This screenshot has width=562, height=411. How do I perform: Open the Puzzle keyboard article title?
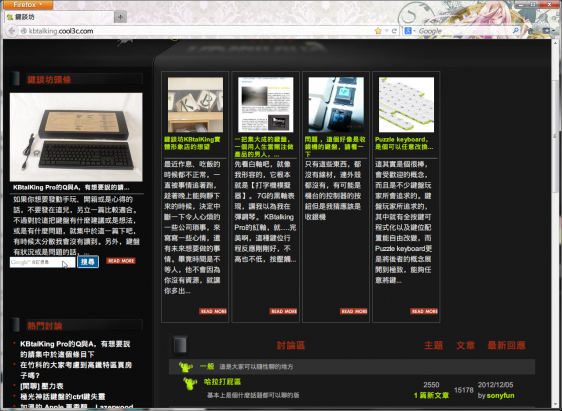(x=404, y=143)
